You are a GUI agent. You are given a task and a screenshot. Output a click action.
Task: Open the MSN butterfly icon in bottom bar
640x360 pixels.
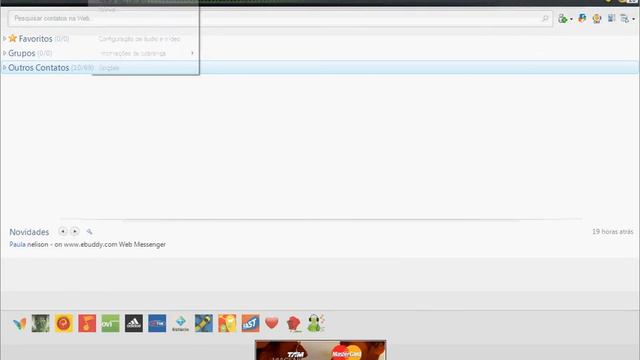(x=19, y=324)
